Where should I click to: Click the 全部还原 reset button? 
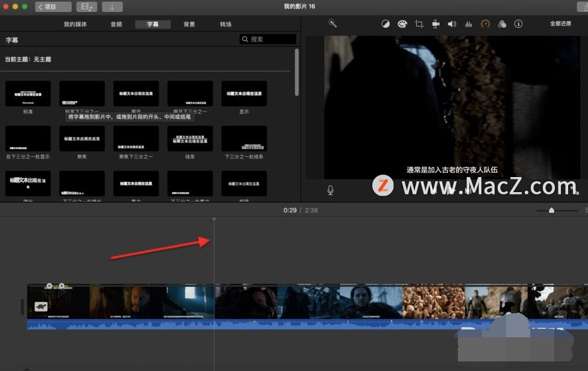pos(561,23)
